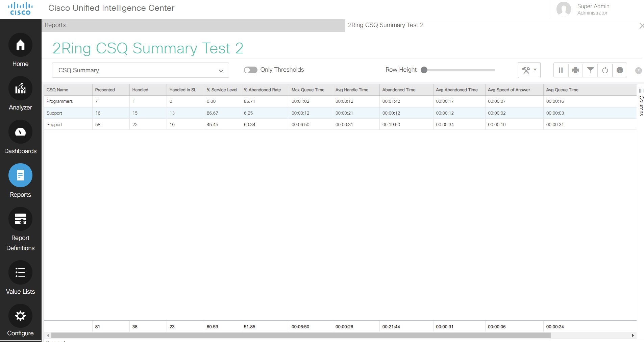
Task: Open the Analyzer section
Action: [x=20, y=89]
